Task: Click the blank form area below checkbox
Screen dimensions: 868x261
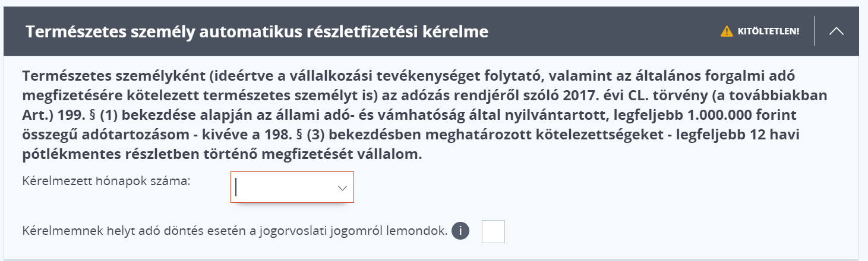Action: [416, 252]
